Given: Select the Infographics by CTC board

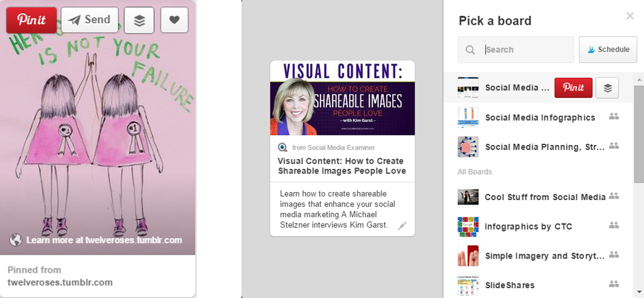Looking at the screenshot, I should pyautogui.click(x=539, y=227).
